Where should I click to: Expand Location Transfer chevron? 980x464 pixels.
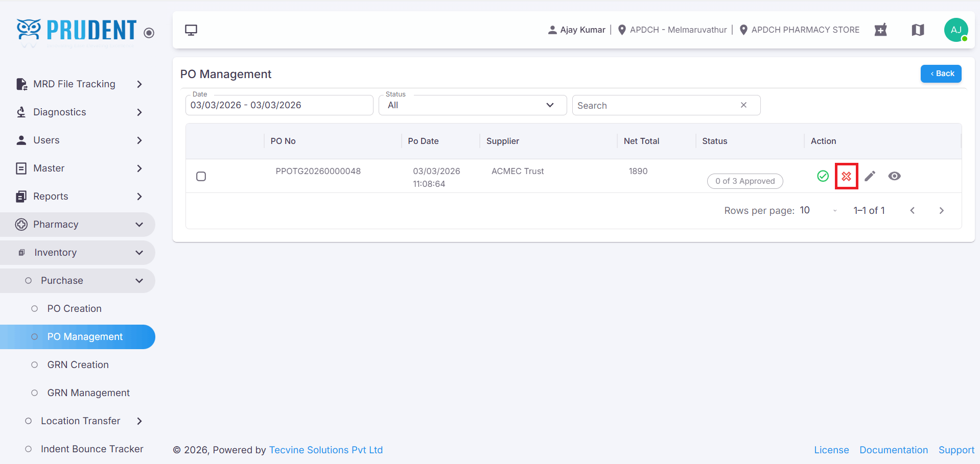(x=139, y=421)
